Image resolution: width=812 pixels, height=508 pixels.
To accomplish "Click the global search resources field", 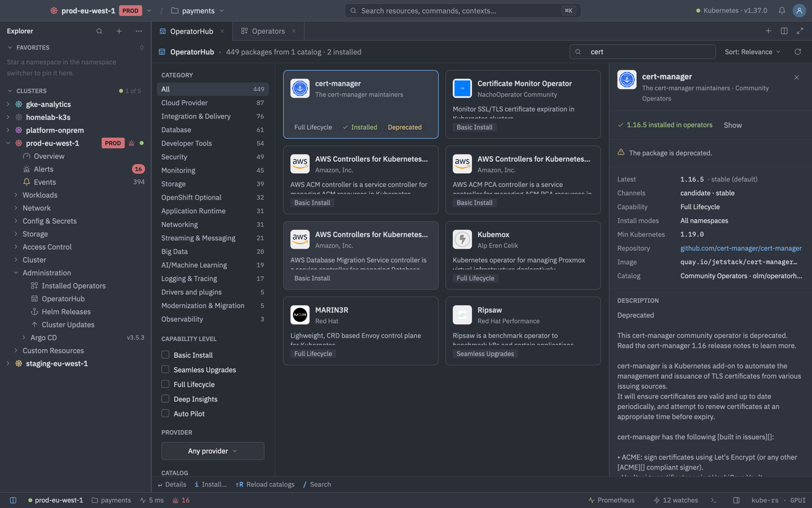I will point(462,11).
